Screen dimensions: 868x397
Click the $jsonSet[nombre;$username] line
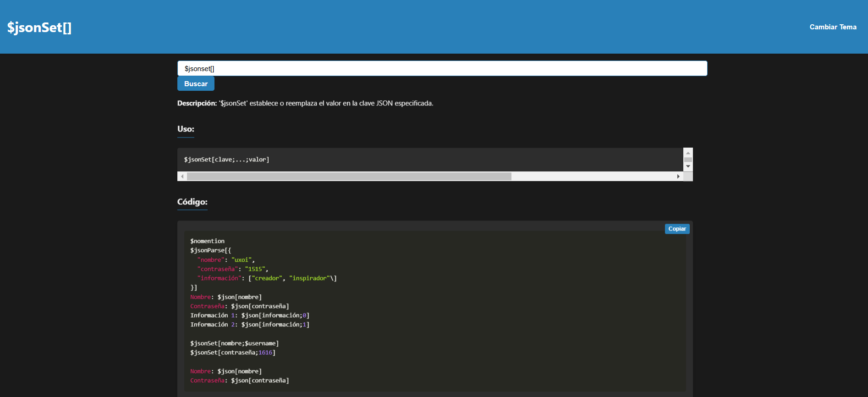235,343
